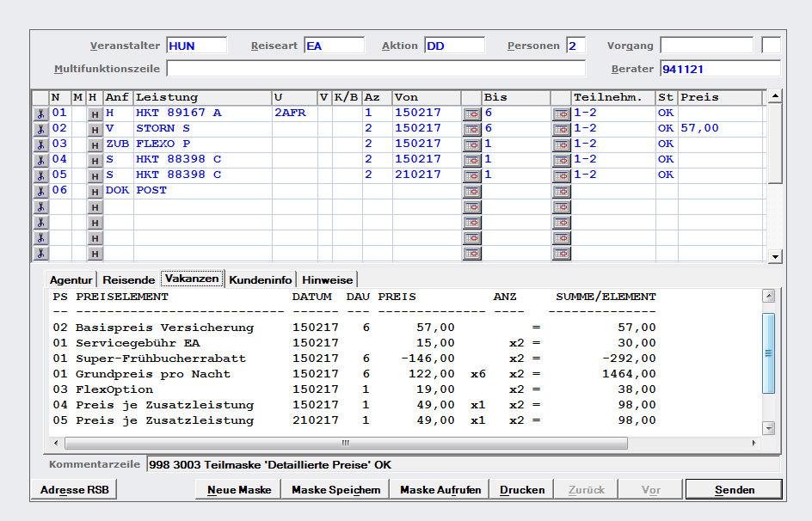Viewport: 812px width, 521px height.
Task: Click the price list's right scroll arrow
Action: 754,443
